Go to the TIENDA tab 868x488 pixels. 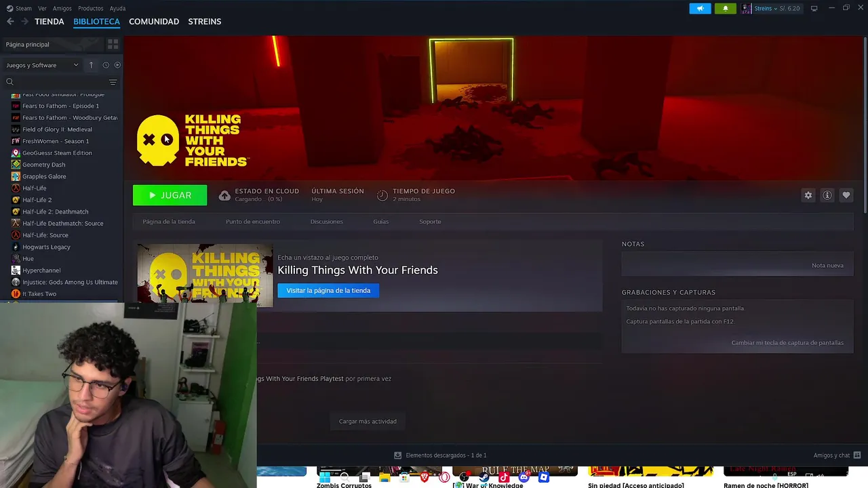tap(50, 22)
